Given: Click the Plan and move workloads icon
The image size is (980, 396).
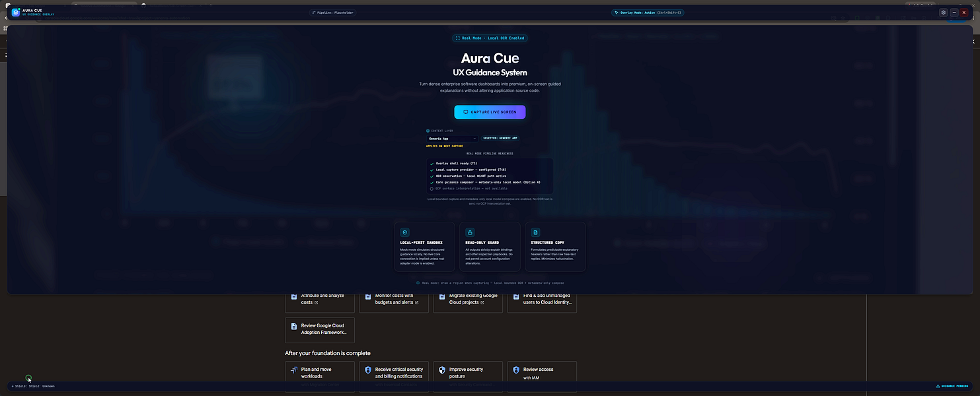Looking at the screenshot, I should click(x=294, y=371).
